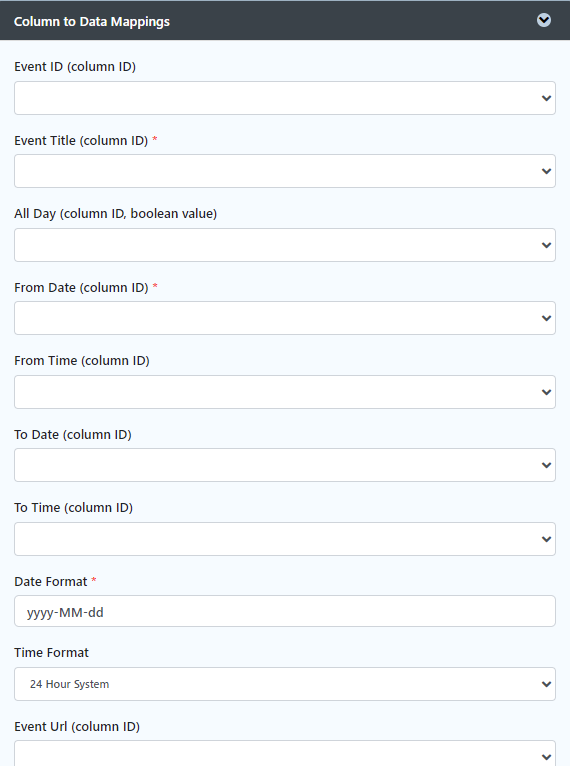Click the 'All Day (column ID, boolean value)' label
The width and height of the screenshot is (570, 766).
[115, 213]
